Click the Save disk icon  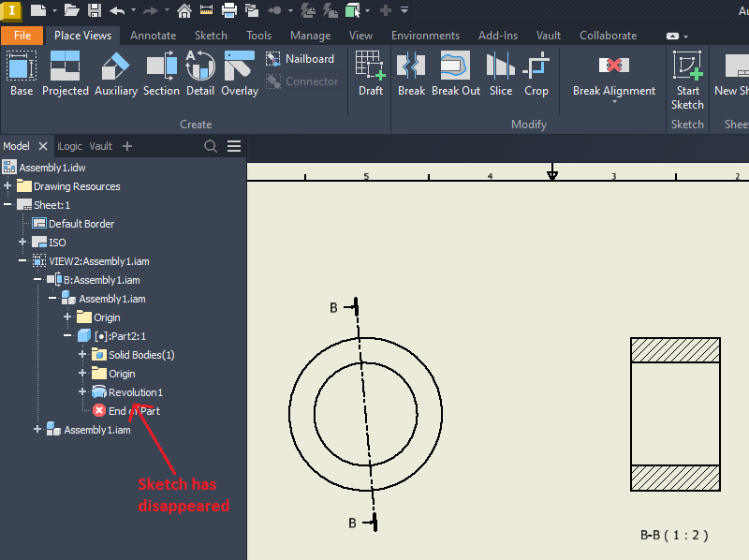pyautogui.click(x=95, y=10)
